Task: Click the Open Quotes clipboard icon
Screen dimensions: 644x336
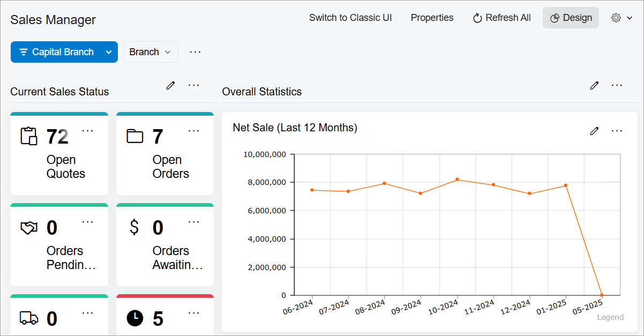Action: (x=29, y=136)
